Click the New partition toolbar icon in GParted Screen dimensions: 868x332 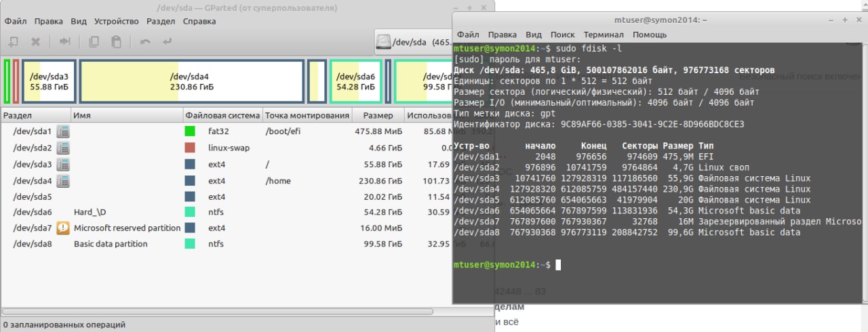point(13,42)
